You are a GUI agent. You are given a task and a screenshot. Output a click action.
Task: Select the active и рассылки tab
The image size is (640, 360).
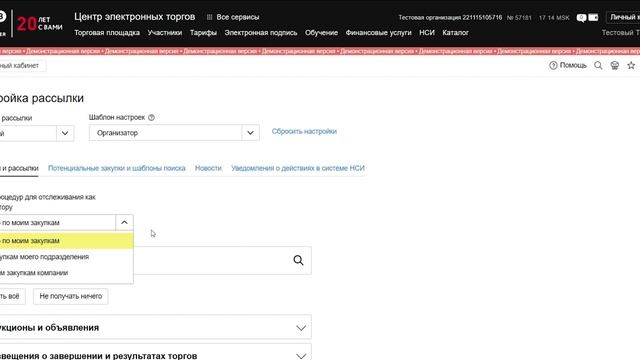[x=19, y=168]
